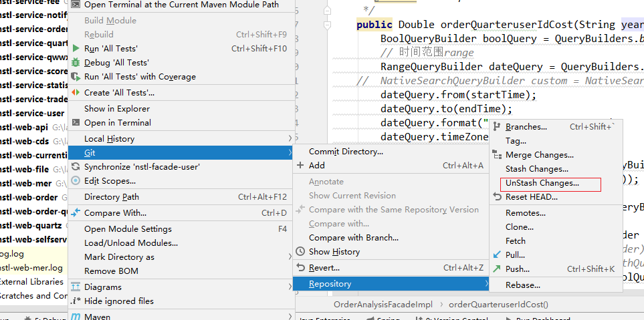
Task: Click the Synchronize refresh icon
Action: 76,166
